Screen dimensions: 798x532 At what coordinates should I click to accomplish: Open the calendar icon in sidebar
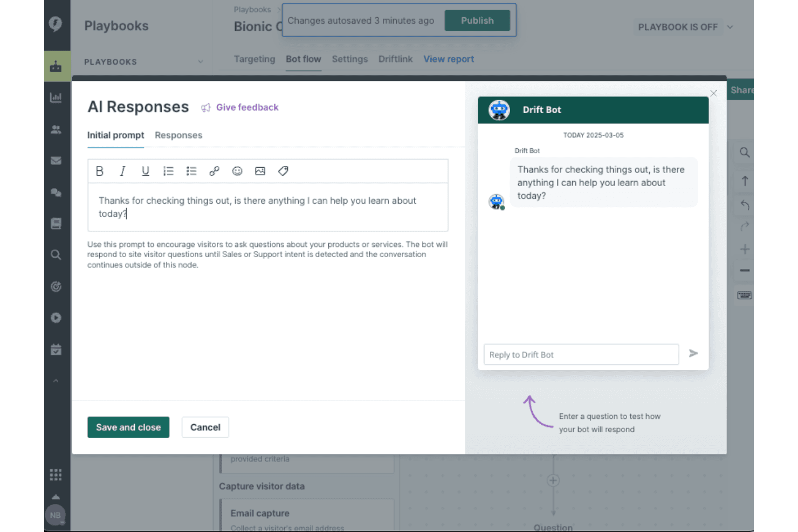tap(56, 350)
